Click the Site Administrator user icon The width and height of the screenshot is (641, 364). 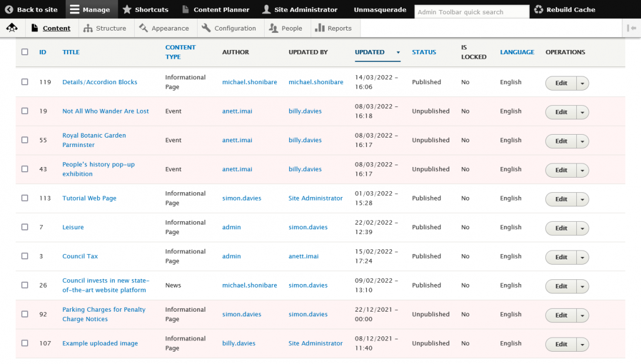[x=266, y=9]
